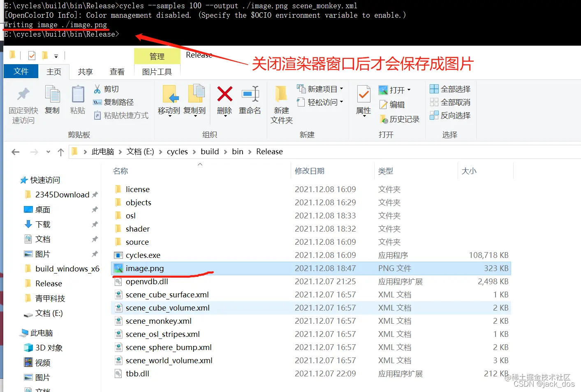Click Invert selection command
This screenshot has width=581, height=392.
tap(450, 115)
